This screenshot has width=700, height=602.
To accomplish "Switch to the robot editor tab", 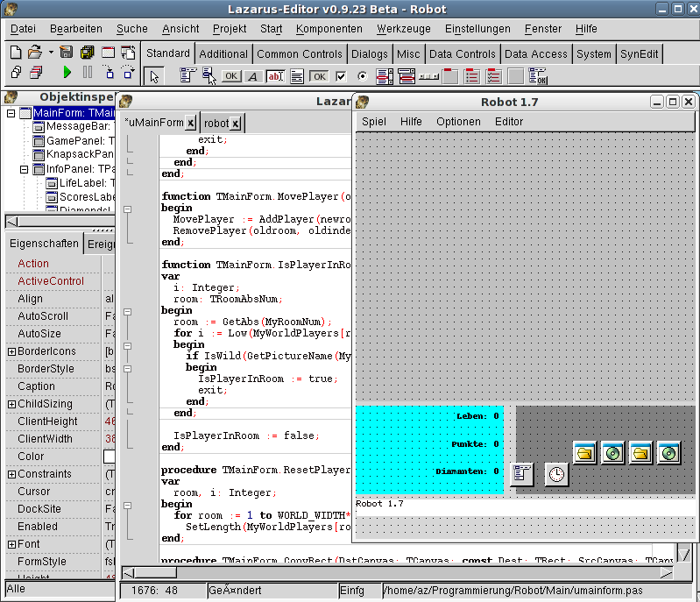I will tap(216, 124).
